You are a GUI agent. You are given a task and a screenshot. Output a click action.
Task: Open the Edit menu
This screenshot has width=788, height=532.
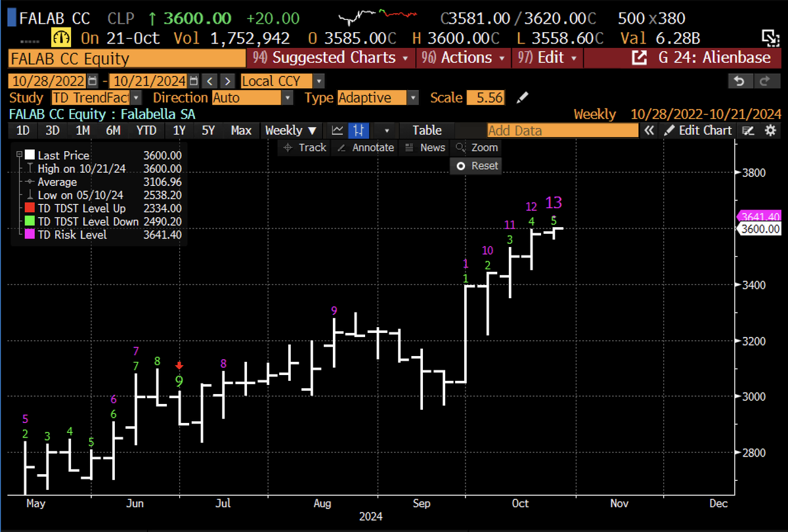pos(548,58)
